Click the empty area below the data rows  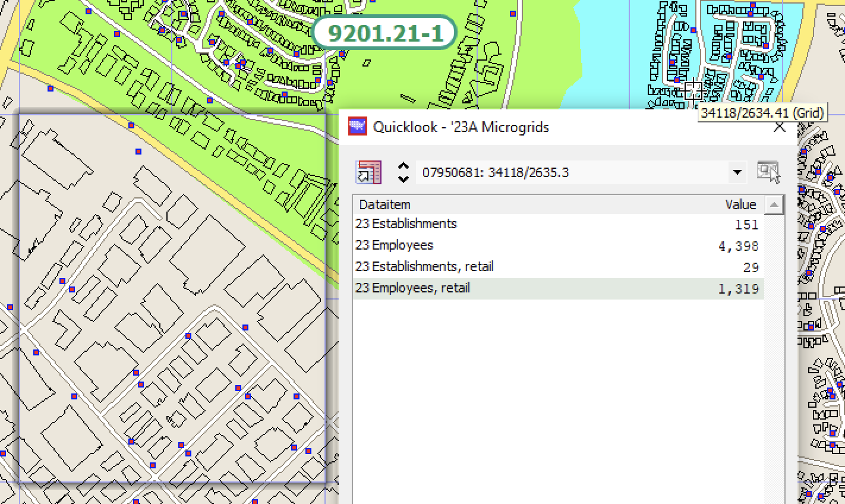click(x=557, y=404)
